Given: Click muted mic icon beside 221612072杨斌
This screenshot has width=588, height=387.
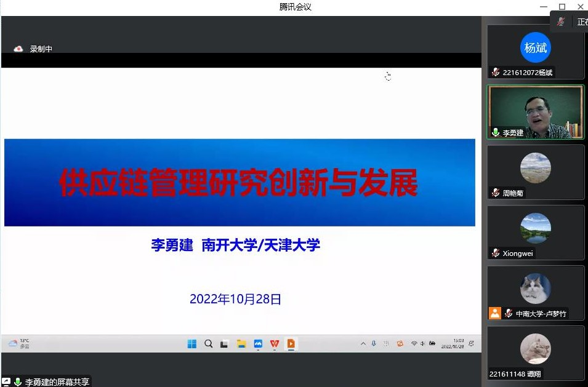Looking at the screenshot, I should click(496, 73).
